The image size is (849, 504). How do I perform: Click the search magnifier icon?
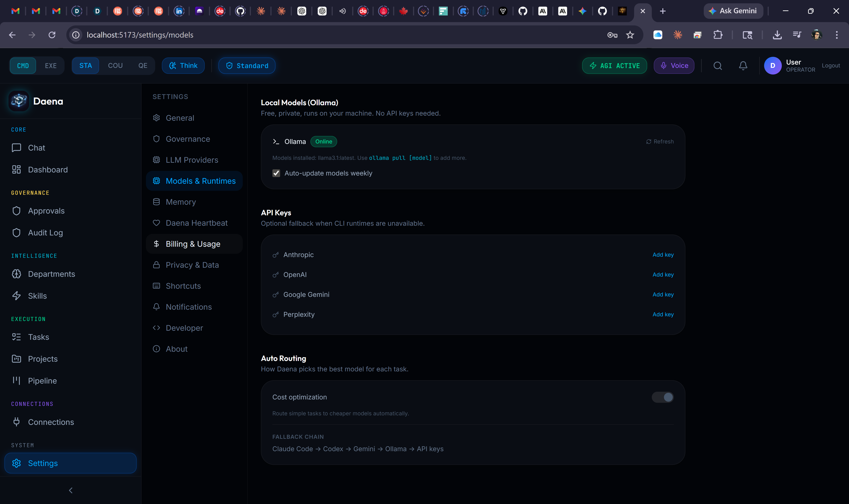[717, 66]
